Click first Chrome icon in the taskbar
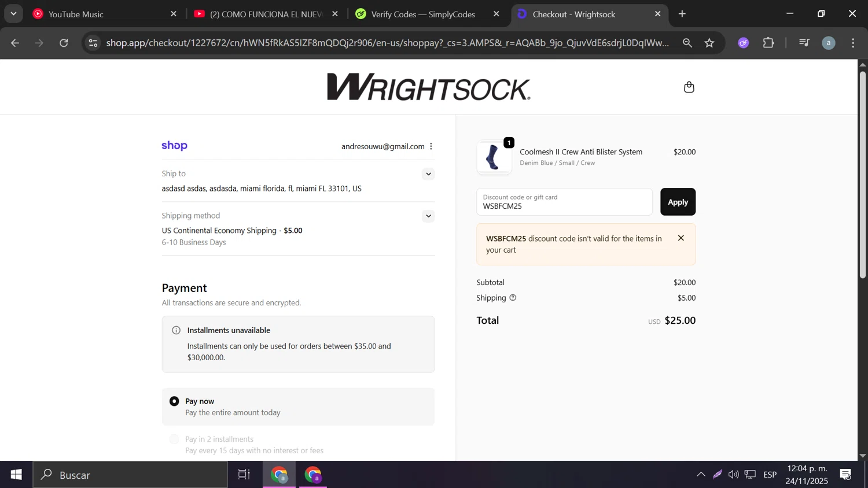The width and height of the screenshot is (868, 488). 279,475
